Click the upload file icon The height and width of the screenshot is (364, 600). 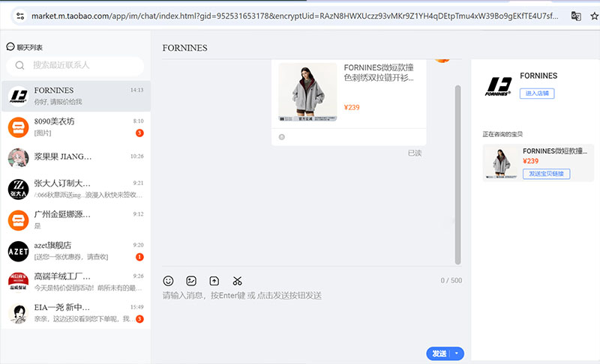[214, 281]
